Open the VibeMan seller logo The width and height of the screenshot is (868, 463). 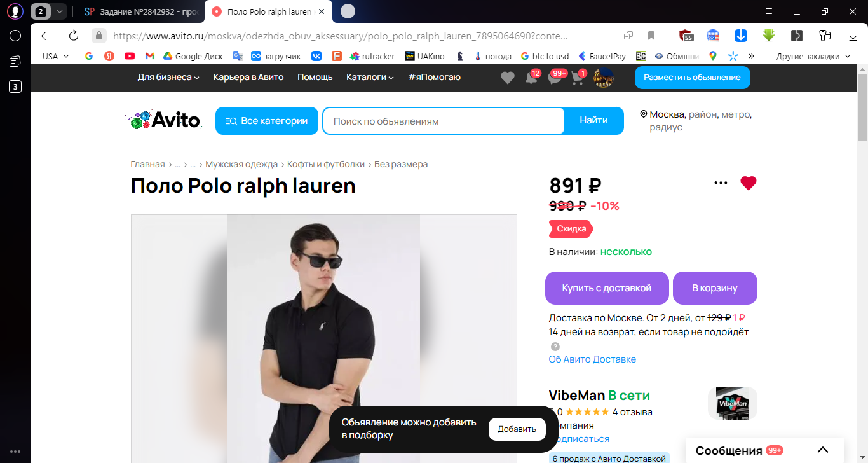(x=733, y=403)
